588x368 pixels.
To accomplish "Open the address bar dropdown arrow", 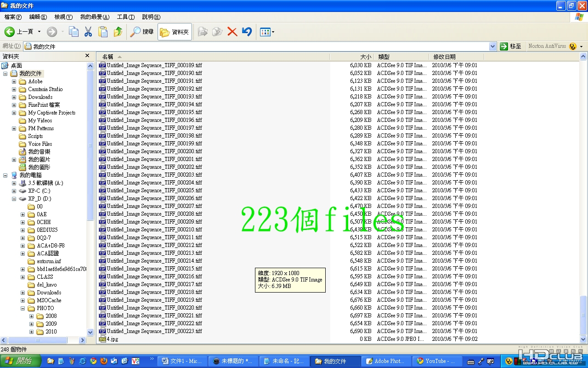I will [x=493, y=46].
